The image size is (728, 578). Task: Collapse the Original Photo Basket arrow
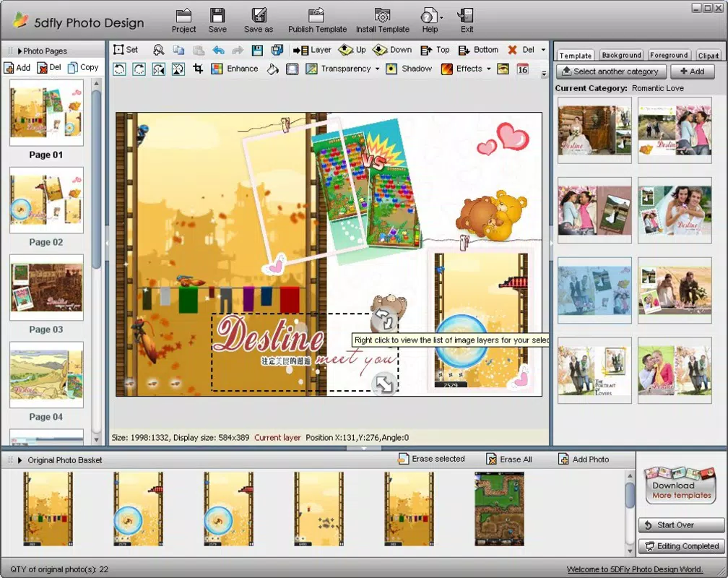[x=20, y=460]
